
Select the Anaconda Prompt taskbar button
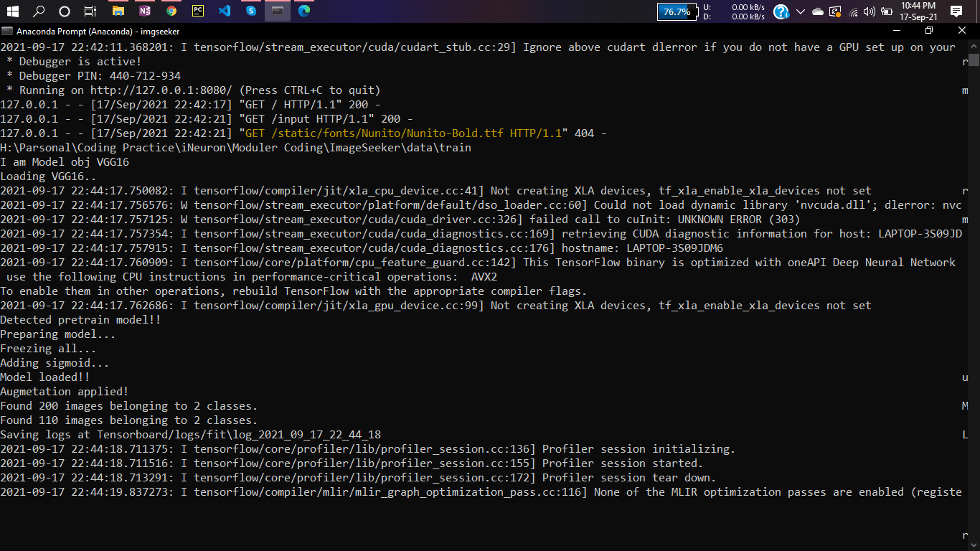click(x=278, y=11)
